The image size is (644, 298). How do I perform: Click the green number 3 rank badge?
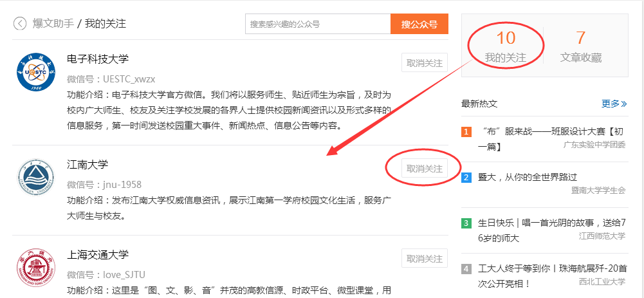(466, 223)
